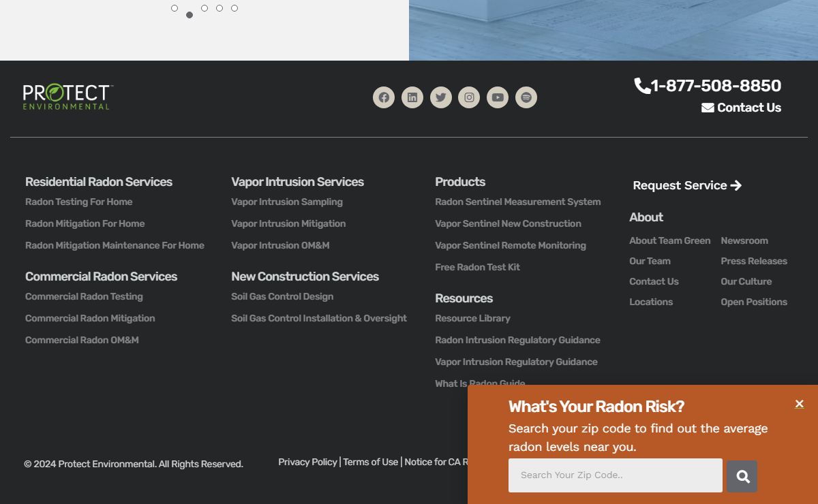The image size is (818, 504).
Task: Select the fourth carousel dot
Action: click(219, 8)
